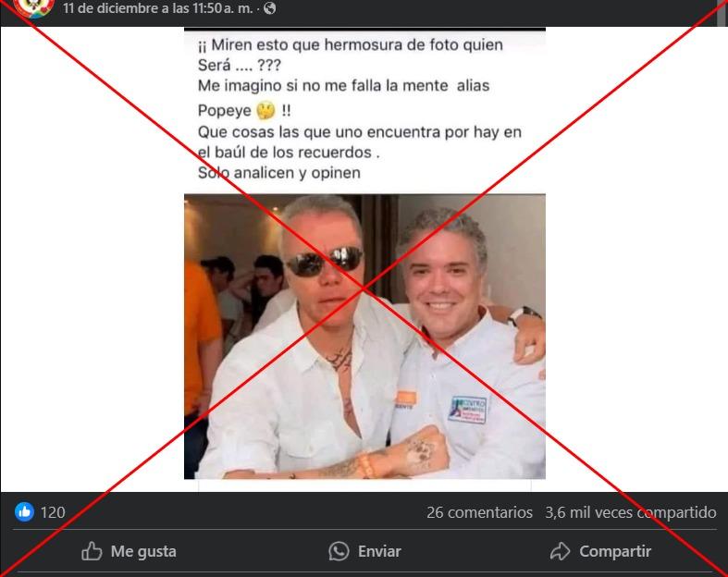728x577 pixels.
Task: Click the thinking face emoji
Action: tap(266, 110)
